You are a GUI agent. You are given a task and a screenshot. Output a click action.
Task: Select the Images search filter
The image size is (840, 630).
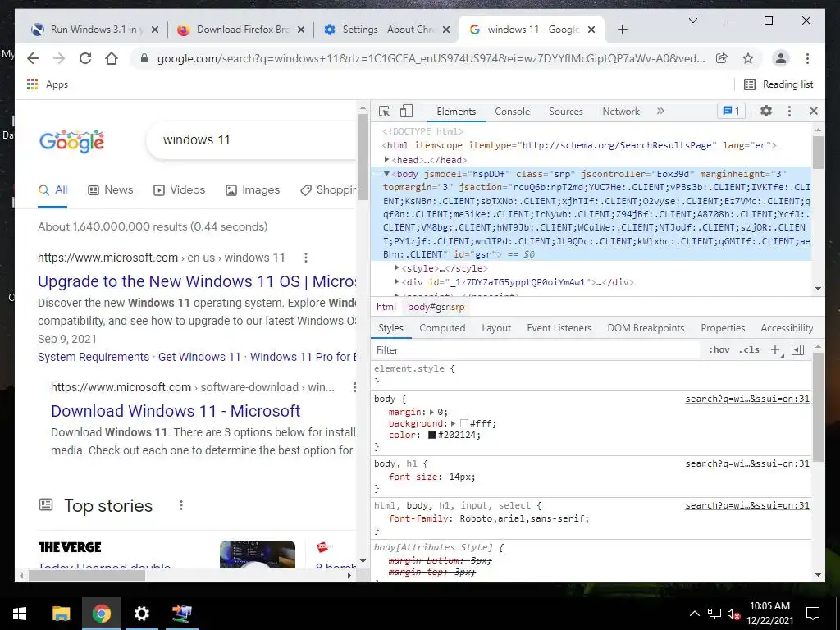(253, 189)
